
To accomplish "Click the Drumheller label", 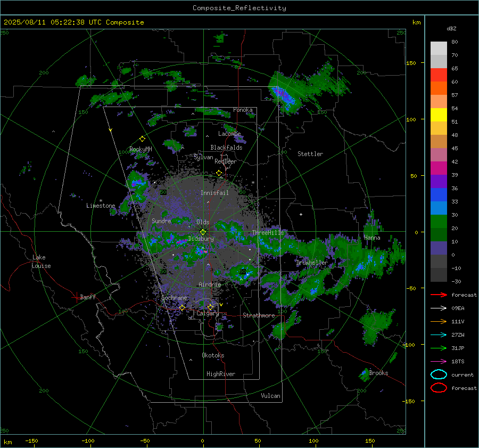I will (x=312, y=263).
